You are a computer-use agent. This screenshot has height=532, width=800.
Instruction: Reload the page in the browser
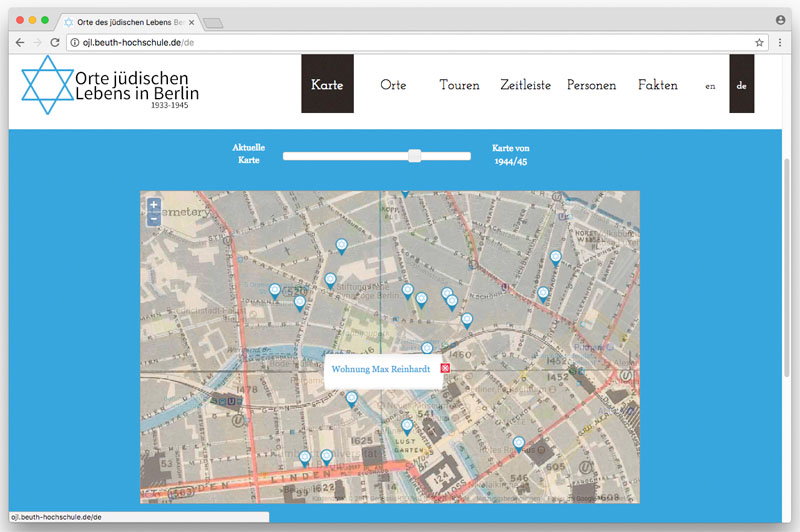(55, 43)
